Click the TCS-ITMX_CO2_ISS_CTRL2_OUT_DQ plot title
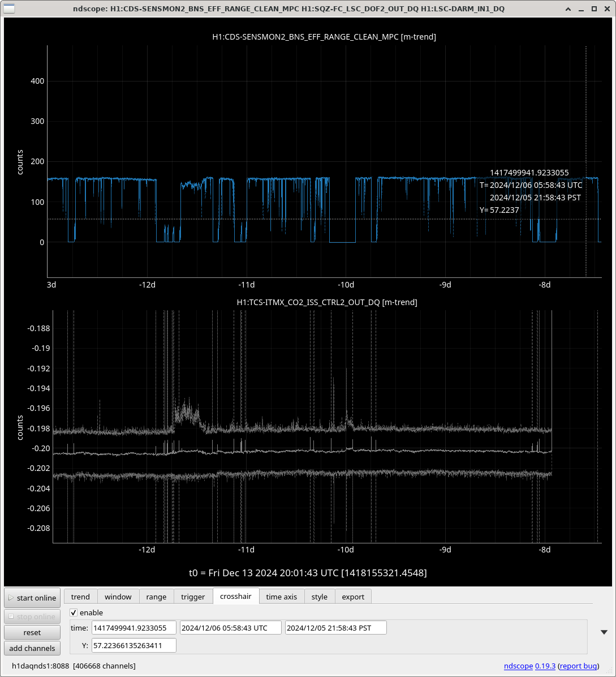This screenshot has height=677, width=616. [327, 302]
